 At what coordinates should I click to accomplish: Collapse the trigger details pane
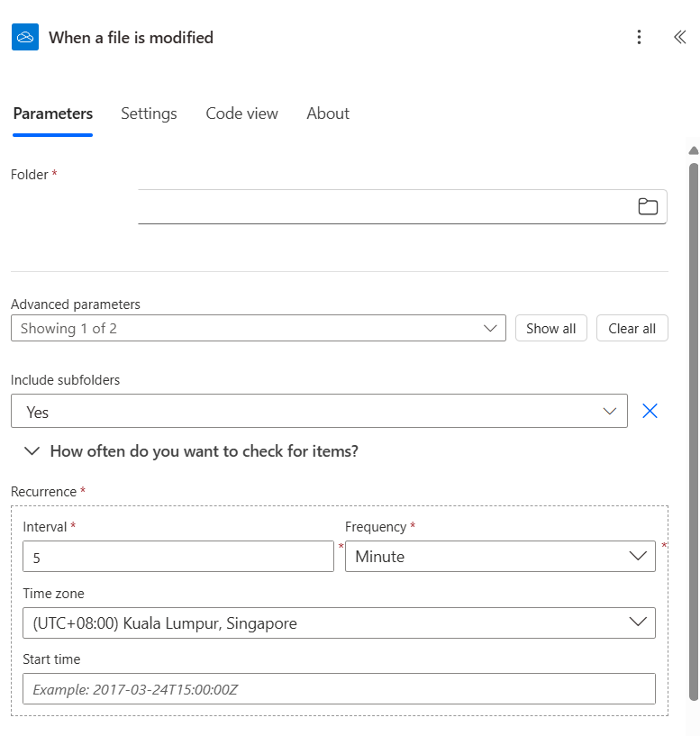click(x=681, y=37)
